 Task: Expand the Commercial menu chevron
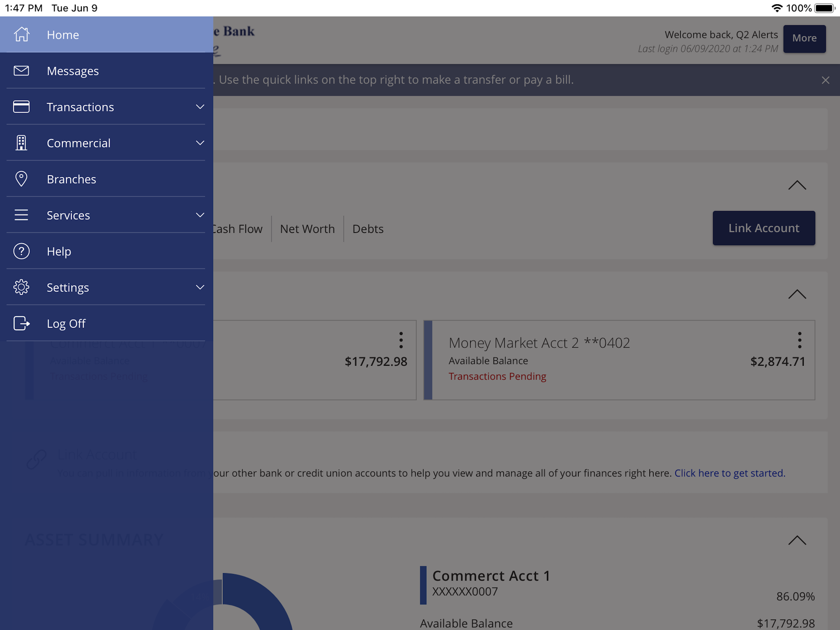coord(200,143)
